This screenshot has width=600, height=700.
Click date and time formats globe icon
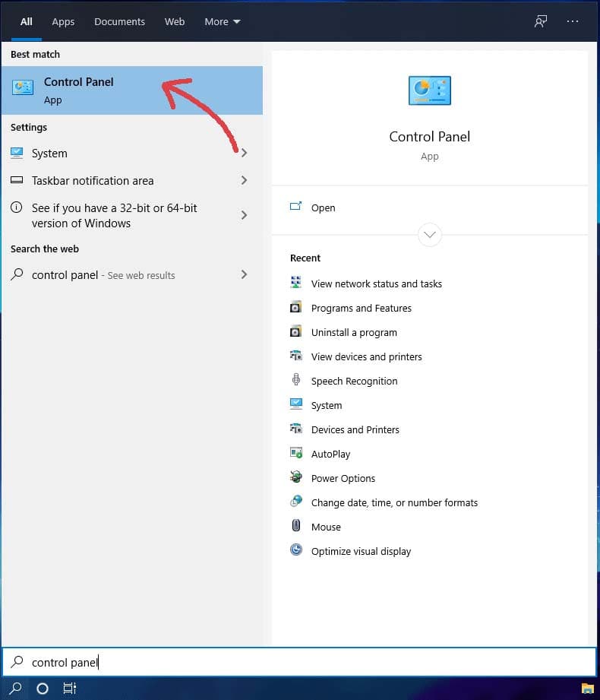(x=295, y=501)
